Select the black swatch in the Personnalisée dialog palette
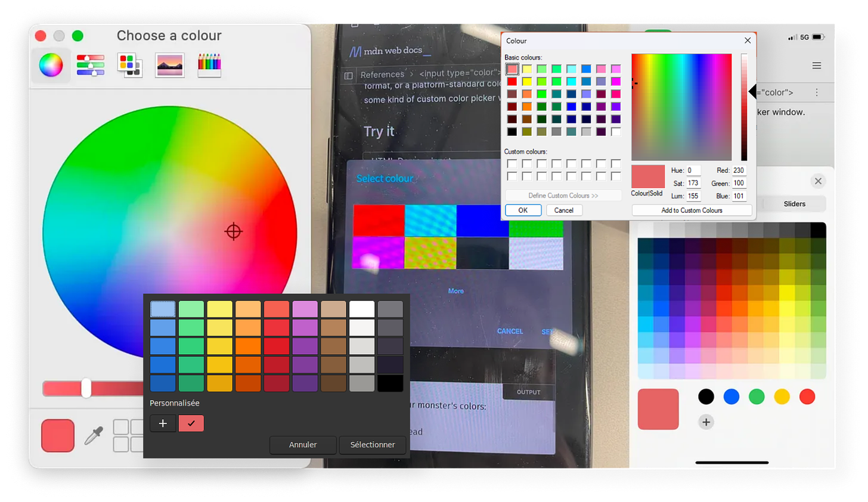Viewport: 868px width, 502px height. pos(390,383)
